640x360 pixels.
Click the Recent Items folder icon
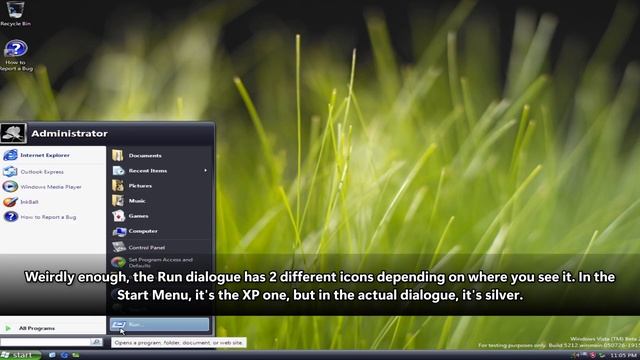[118, 171]
